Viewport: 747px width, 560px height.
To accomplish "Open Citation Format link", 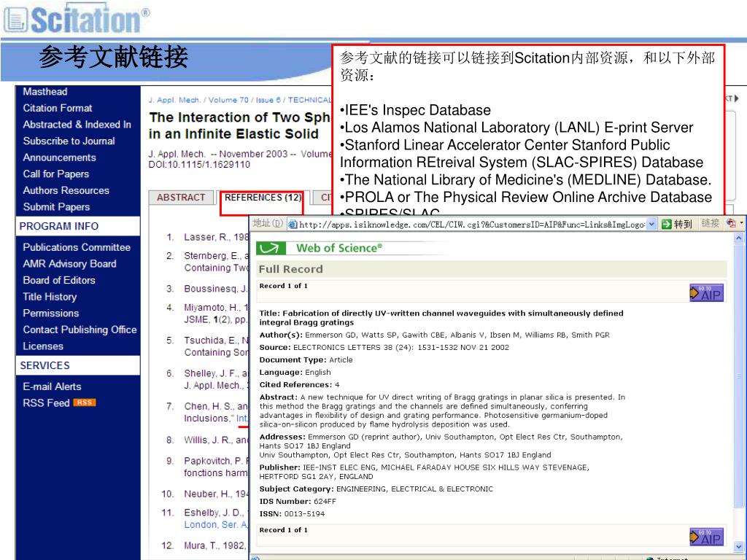I will pos(58,108).
